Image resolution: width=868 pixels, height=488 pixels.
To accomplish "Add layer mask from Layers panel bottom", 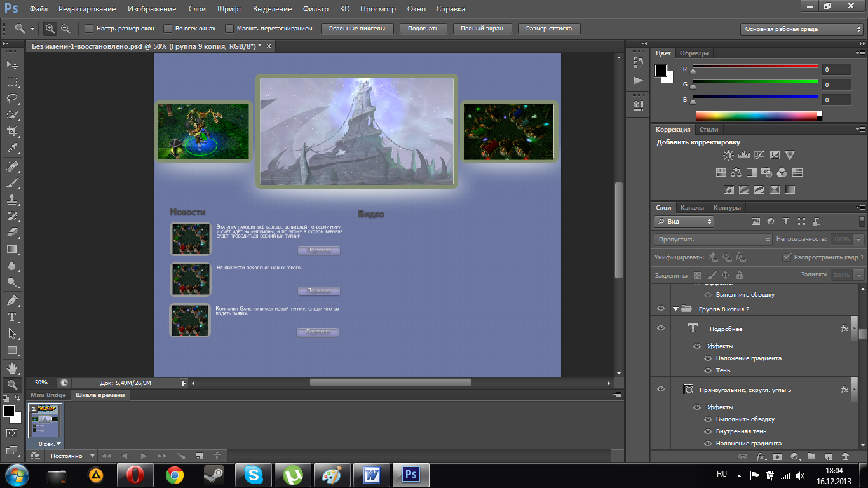I will (777, 456).
